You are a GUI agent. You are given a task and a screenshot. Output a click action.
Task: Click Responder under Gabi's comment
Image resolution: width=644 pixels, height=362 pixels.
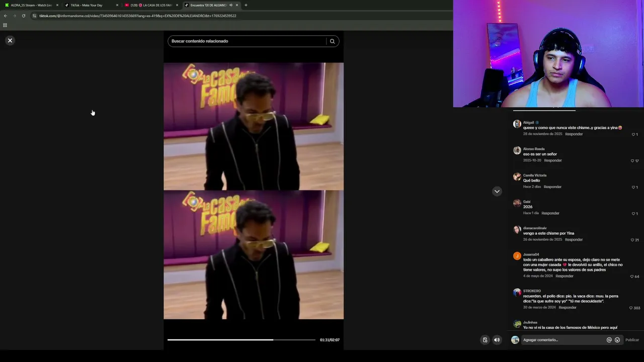tap(550, 213)
